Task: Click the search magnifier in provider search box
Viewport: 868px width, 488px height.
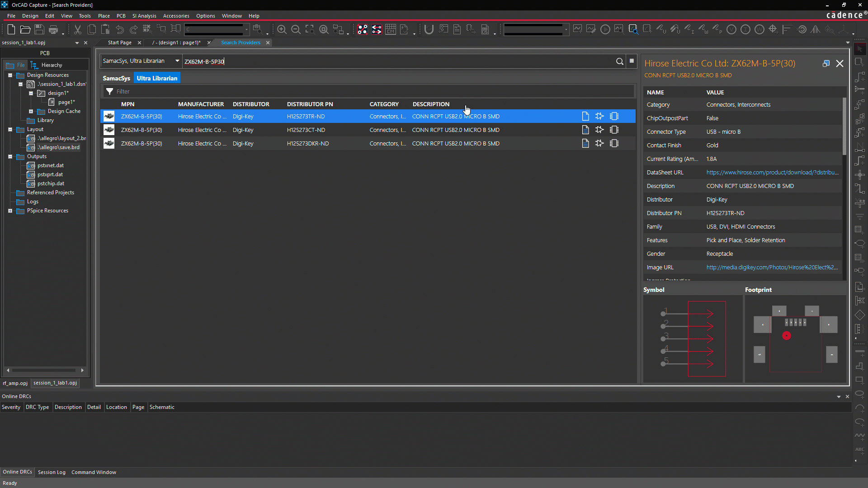Action: click(619, 61)
